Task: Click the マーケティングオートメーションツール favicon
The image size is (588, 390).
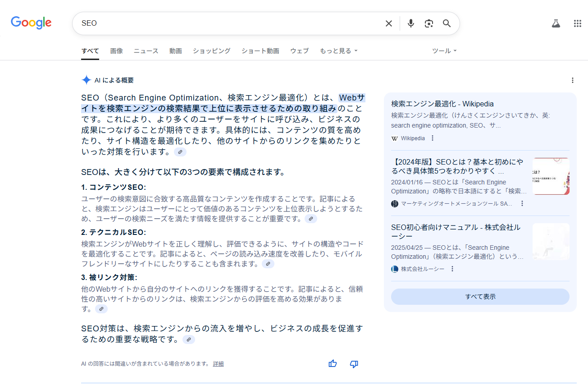Action: 395,204
